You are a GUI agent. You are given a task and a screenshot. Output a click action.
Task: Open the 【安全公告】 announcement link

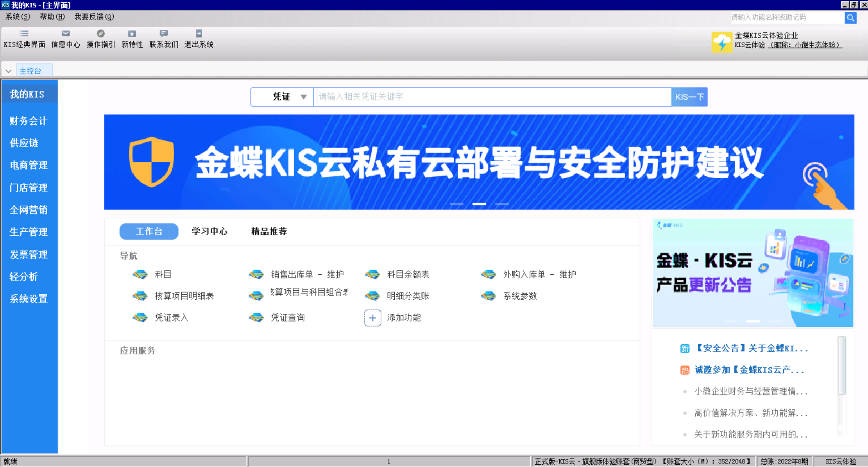pos(751,348)
